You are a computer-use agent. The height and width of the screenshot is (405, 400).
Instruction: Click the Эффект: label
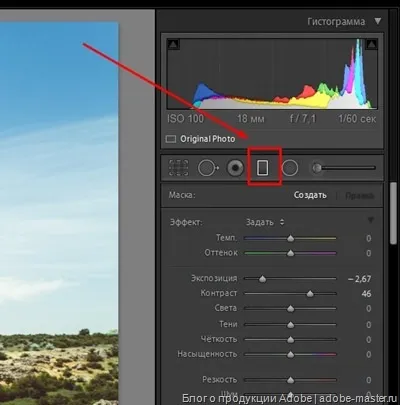186,222
